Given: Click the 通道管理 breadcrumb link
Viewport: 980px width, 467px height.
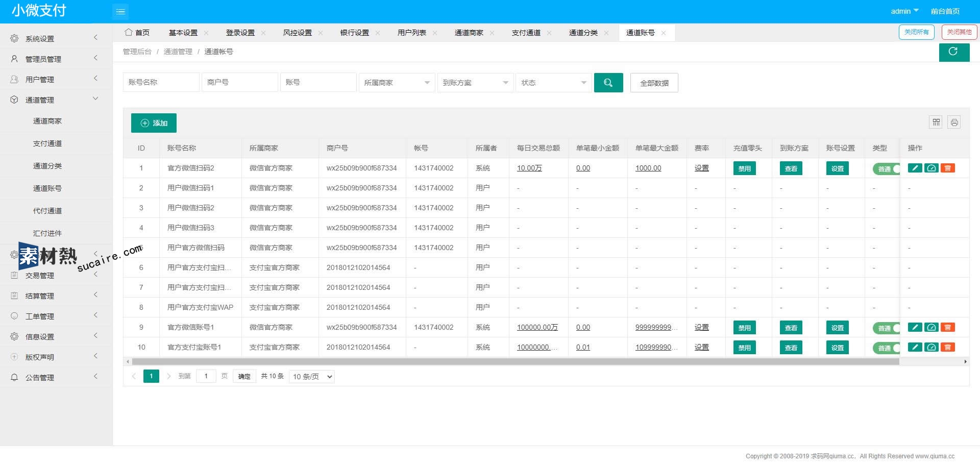Looking at the screenshot, I should tap(178, 52).
